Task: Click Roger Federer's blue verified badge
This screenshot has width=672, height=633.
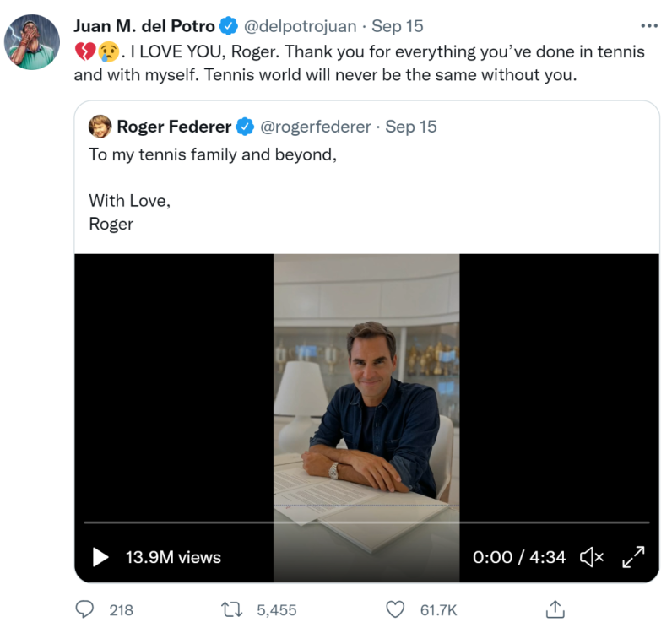Action: [245, 127]
